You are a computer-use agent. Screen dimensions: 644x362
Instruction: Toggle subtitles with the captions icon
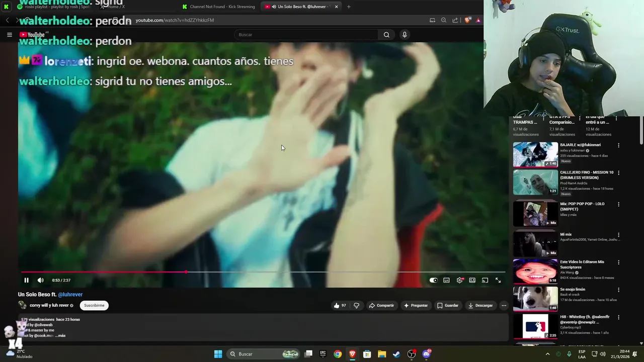446,280
